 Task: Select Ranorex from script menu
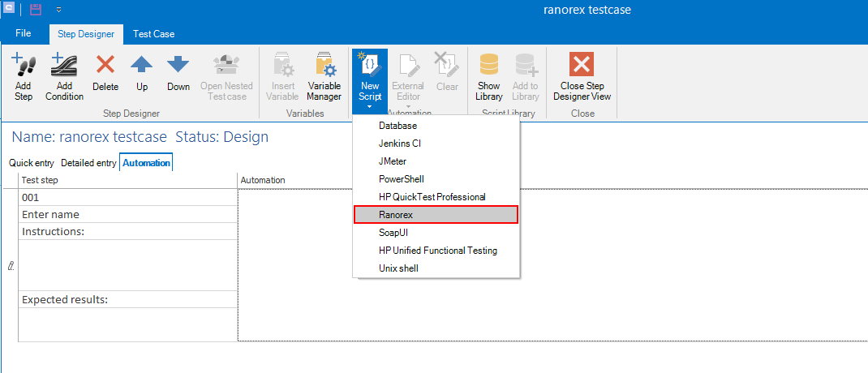(397, 215)
